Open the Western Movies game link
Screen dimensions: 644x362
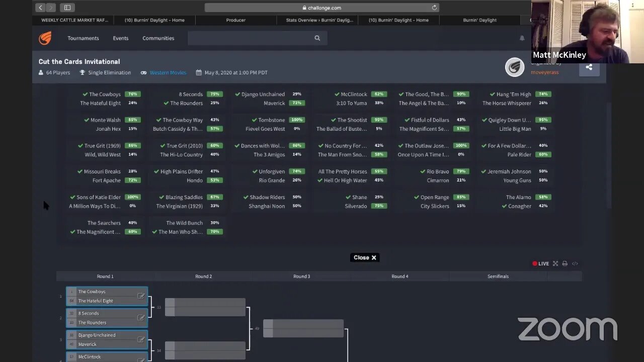tap(168, 72)
